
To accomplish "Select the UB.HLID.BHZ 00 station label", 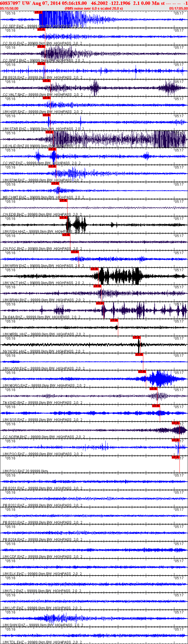I will click(43, 146).
